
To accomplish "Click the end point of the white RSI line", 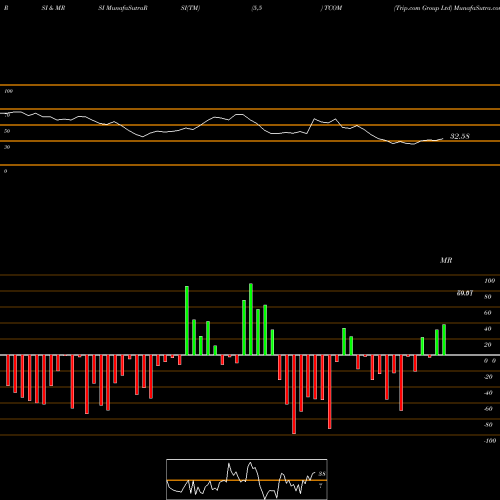I will click(x=443, y=139).
